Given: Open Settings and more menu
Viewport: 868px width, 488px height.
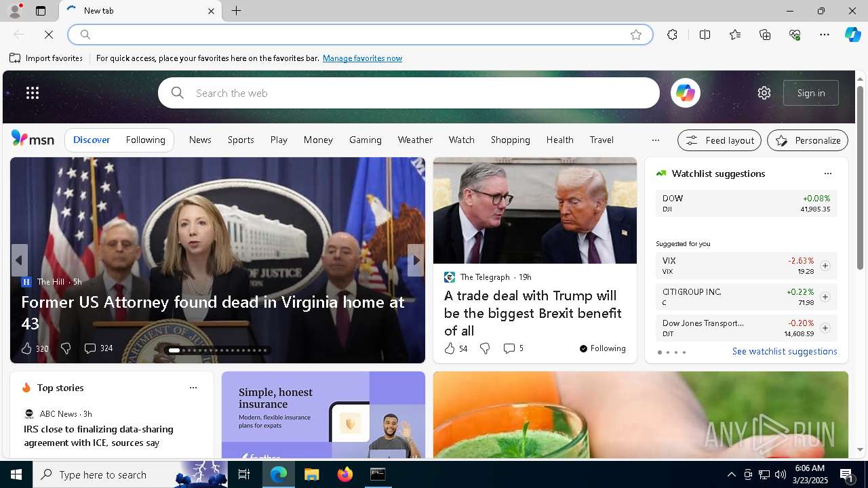Looking at the screenshot, I should pos(825,35).
